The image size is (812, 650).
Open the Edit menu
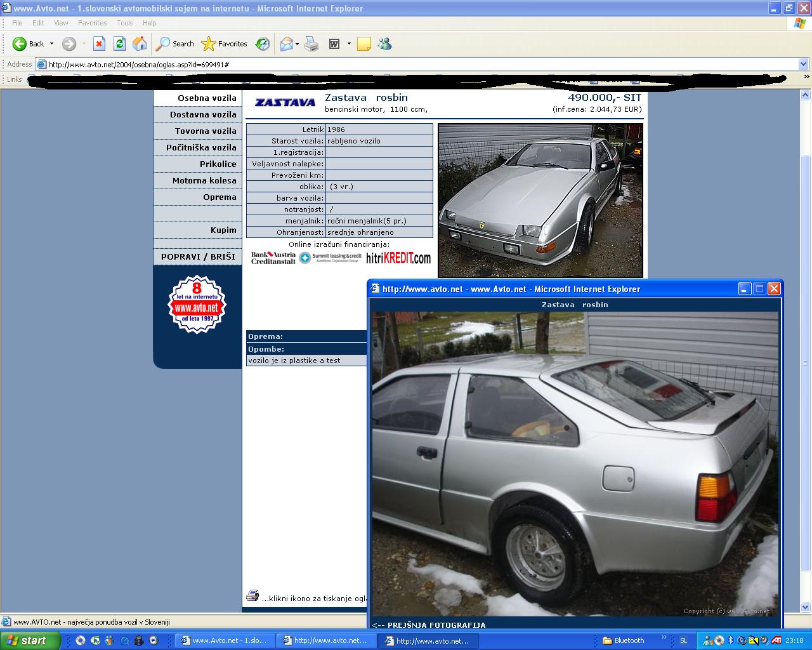point(38,23)
